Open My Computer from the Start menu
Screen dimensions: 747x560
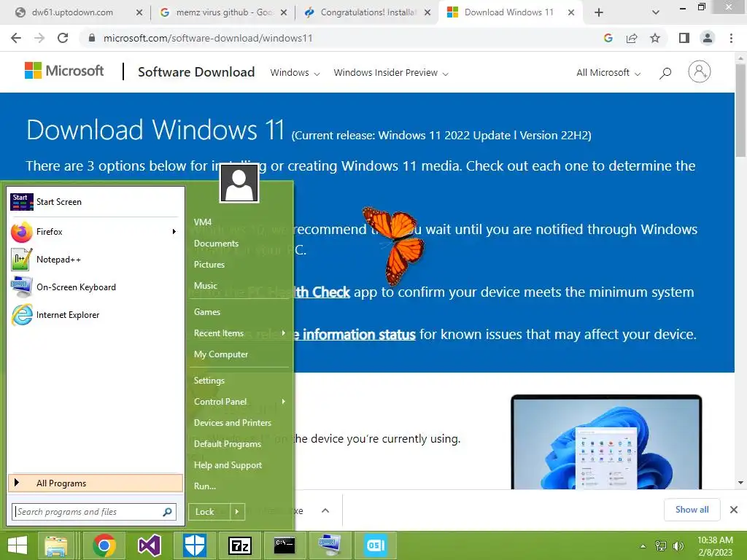tap(221, 355)
